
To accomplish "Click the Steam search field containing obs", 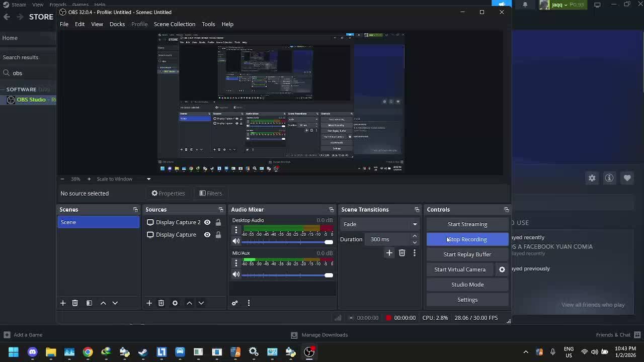I will click(x=29, y=73).
